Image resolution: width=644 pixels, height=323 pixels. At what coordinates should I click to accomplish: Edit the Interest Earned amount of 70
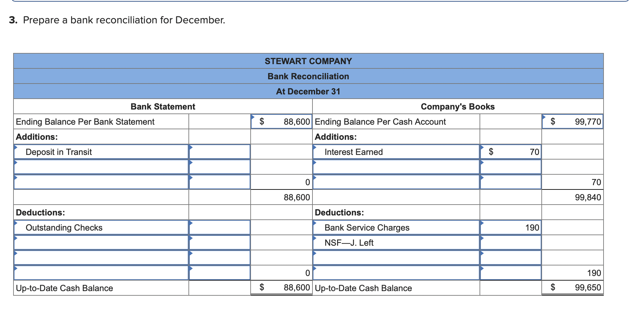(511, 152)
